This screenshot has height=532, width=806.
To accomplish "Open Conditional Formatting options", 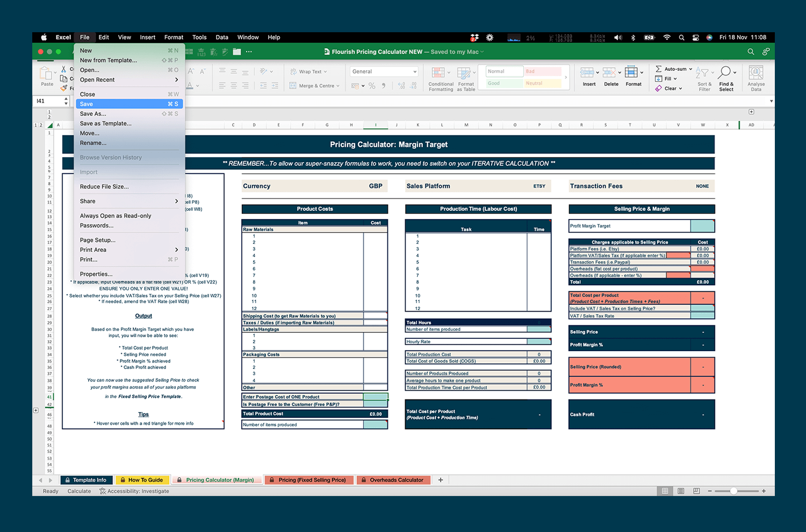I will 440,76.
